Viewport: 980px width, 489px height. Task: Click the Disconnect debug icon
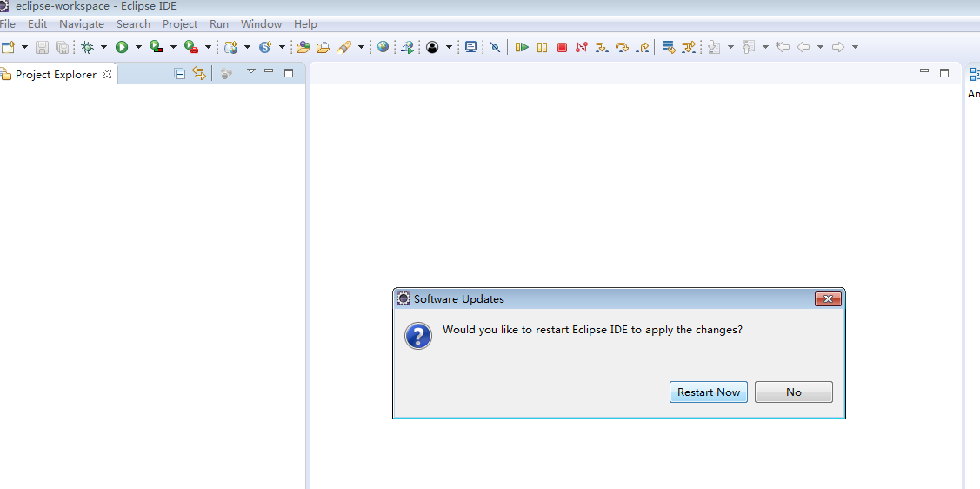(582, 47)
